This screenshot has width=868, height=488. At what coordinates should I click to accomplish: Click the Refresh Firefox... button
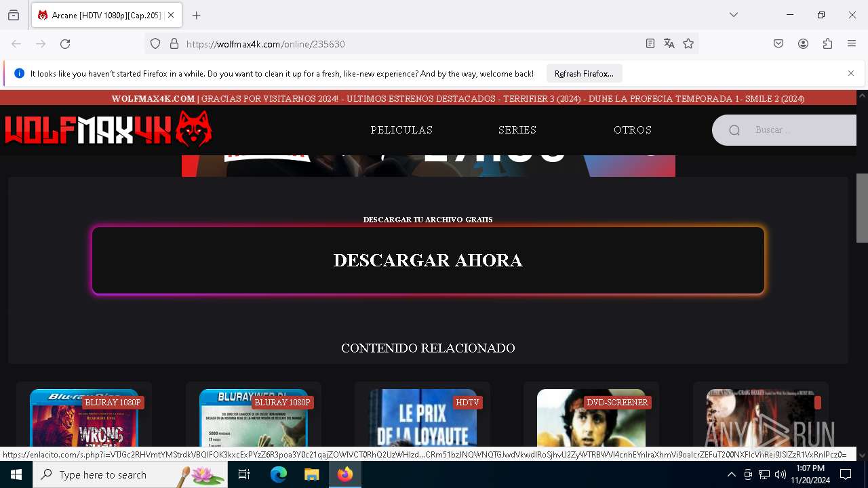pos(584,73)
